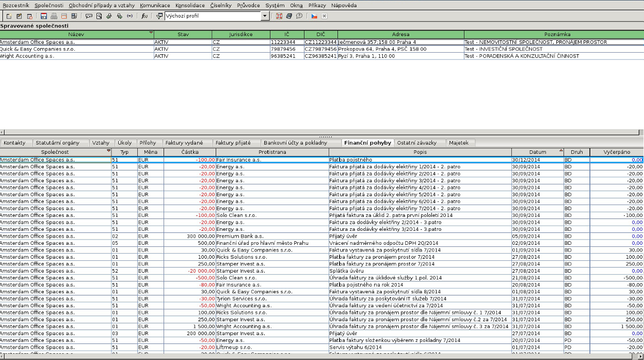Switch to the Přílohy tab
The height and width of the screenshot is (360, 644).
tap(148, 143)
